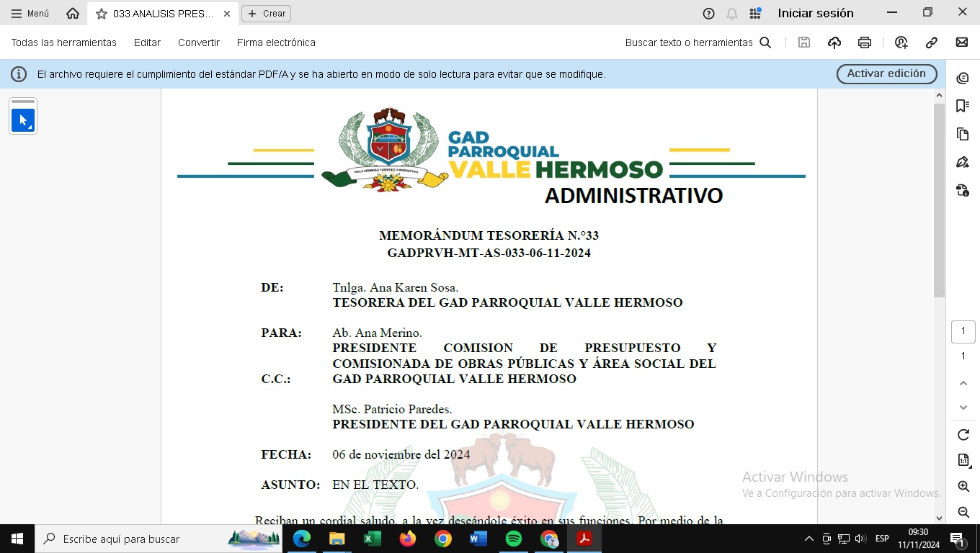980x553 pixels.
Task: Select the arrow selection tool
Action: pyautogui.click(x=23, y=120)
